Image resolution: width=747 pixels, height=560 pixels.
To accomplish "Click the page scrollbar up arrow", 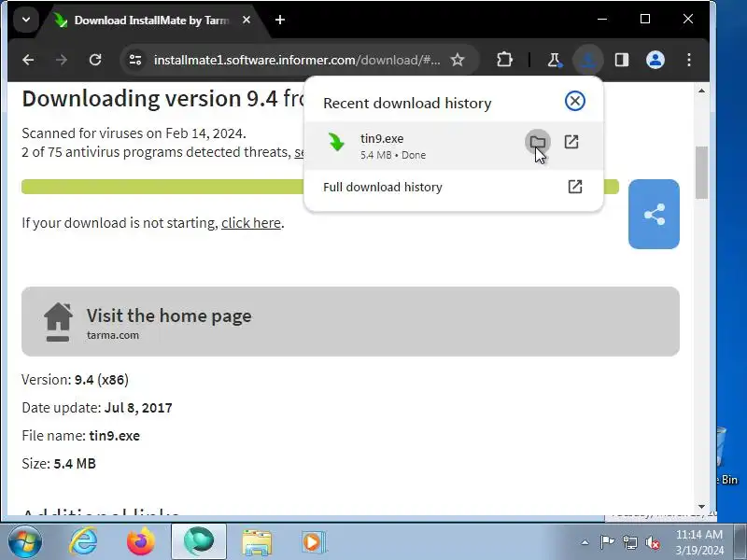I will tap(701, 91).
